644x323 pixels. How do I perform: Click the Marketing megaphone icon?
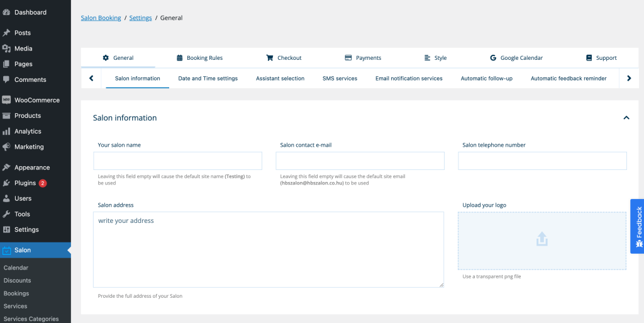[6, 147]
